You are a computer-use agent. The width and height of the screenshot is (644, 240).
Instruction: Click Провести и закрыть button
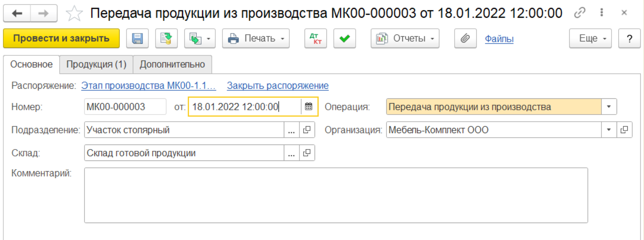61,38
